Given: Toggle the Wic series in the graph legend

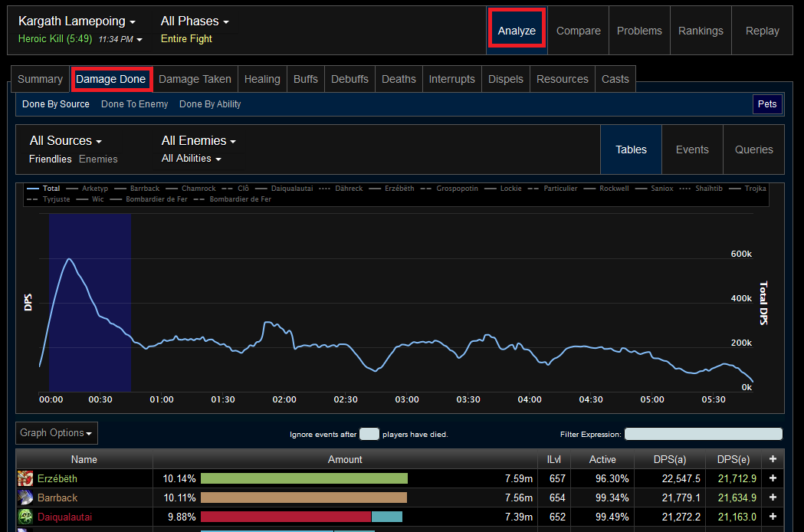Looking at the screenshot, I should click(90, 199).
